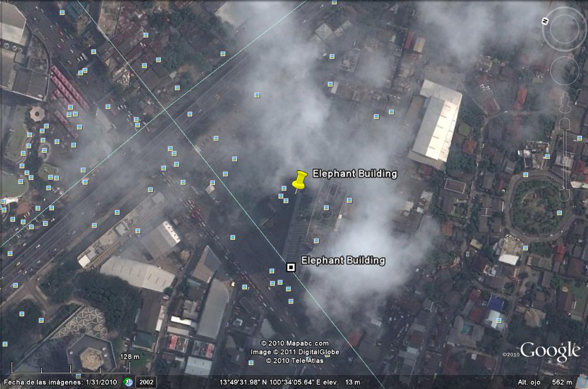This screenshot has width=588, height=389.
Task: Click the zoom-out end of the zoom slider
Action: pyautogui.click(x=565, y=195)
